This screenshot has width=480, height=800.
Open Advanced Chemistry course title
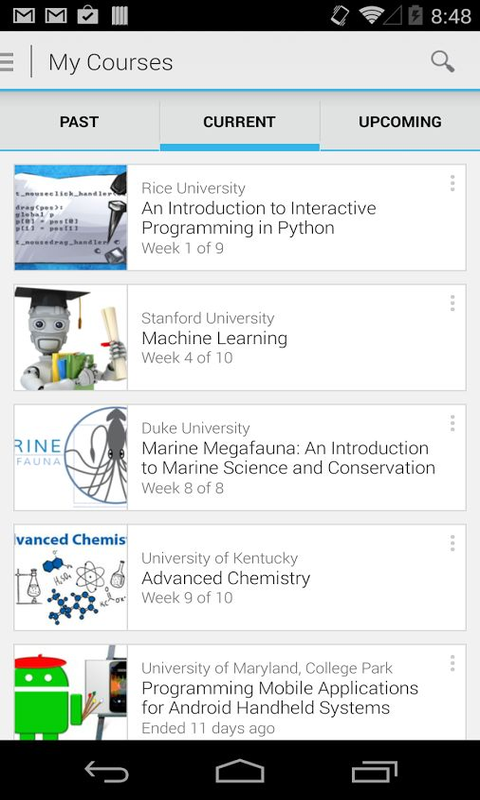(x=225, y=578)
